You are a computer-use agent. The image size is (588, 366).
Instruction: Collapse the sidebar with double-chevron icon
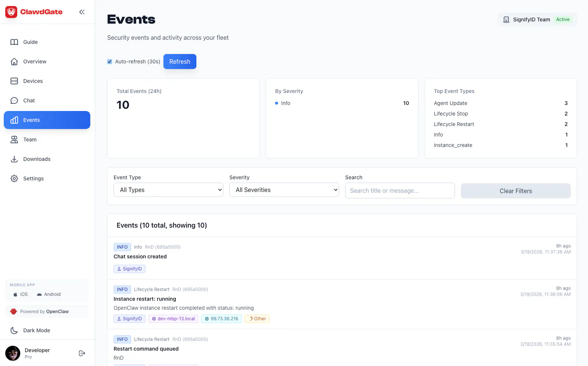pyautogui.click(x=82, y=12)
